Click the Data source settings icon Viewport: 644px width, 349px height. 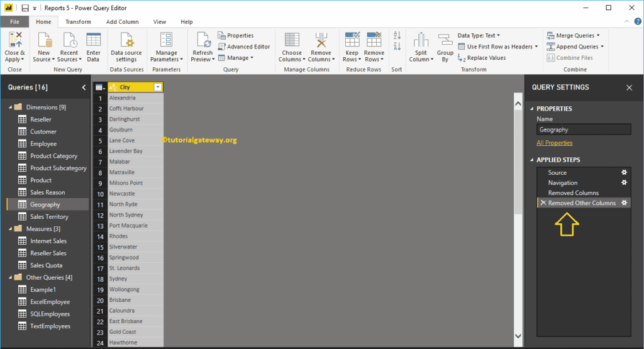point(126,40)
